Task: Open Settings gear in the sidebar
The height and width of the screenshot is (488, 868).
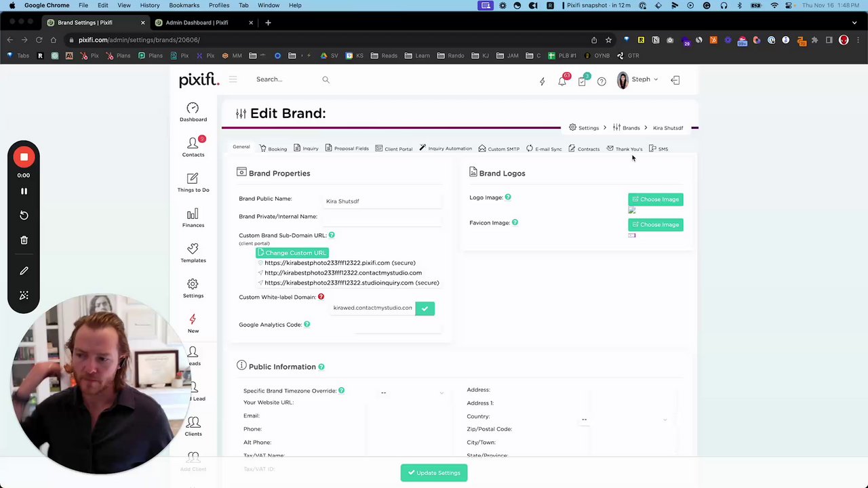Action: (193, 288)
